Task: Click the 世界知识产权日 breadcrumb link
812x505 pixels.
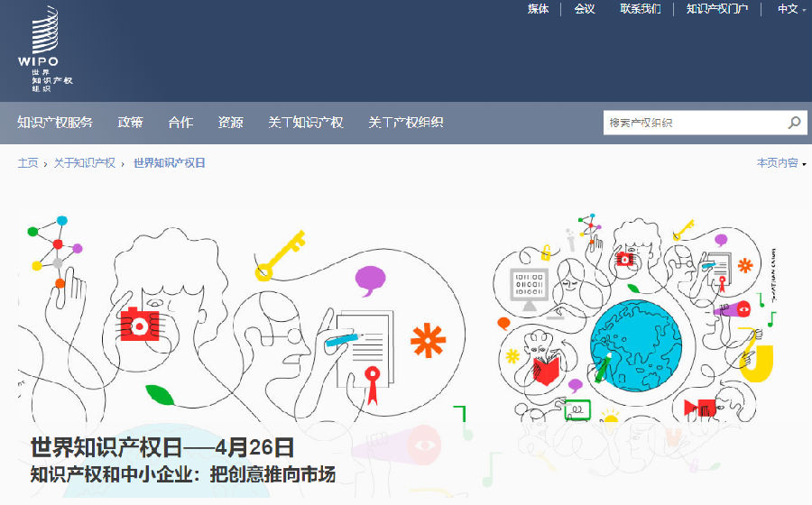Action: [170, 163]
